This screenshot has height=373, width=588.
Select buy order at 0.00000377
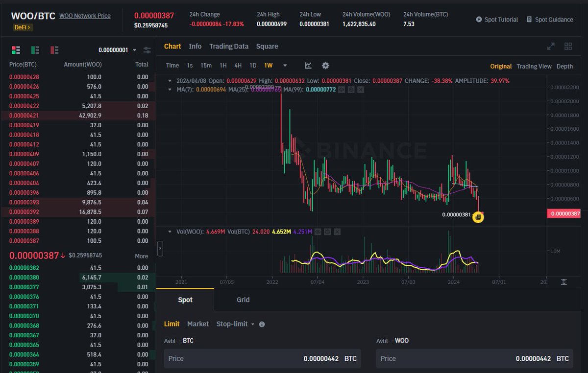pos(78,287)
